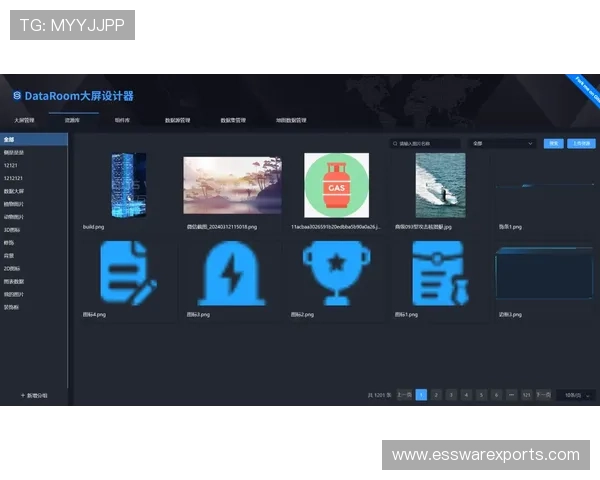Screen dimensions: 600x480
Task: Click the 图标1.png file name
Action: click(x=406, y=315)
